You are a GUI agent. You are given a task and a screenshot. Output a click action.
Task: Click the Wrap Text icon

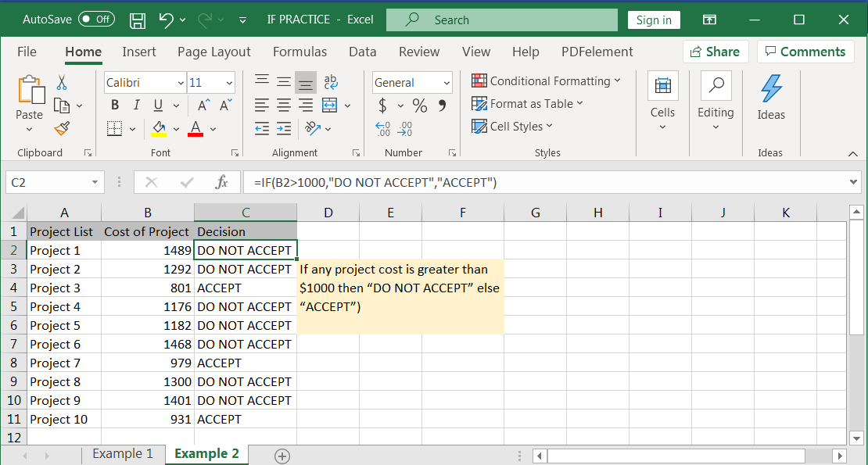point(331,82)
